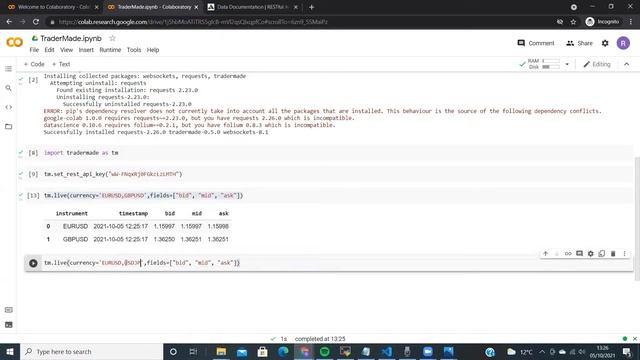Delete the cell trash icon
The width and height of the screenshot is (640, 360).
[x=613, y=253]
